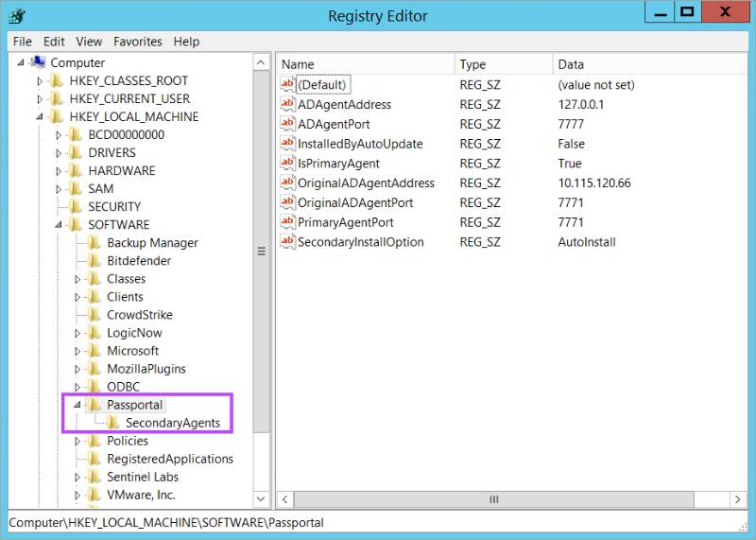This screenshot has width=756, height=540.
Task: Expand the Policies node arrow
Action: (x=77, y=441)
